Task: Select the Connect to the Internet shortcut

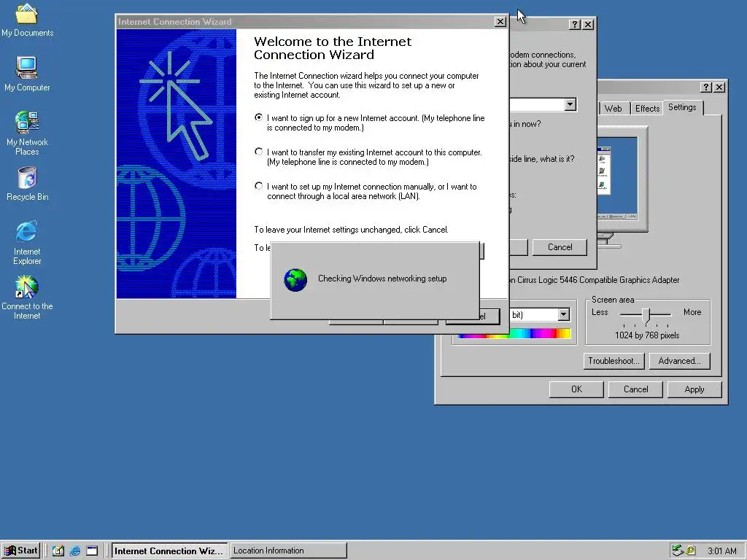Action: click(x=27, y=297)
